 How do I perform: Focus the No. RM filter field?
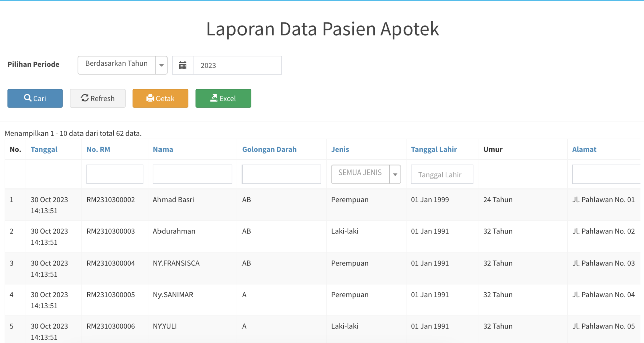point(115,175)
